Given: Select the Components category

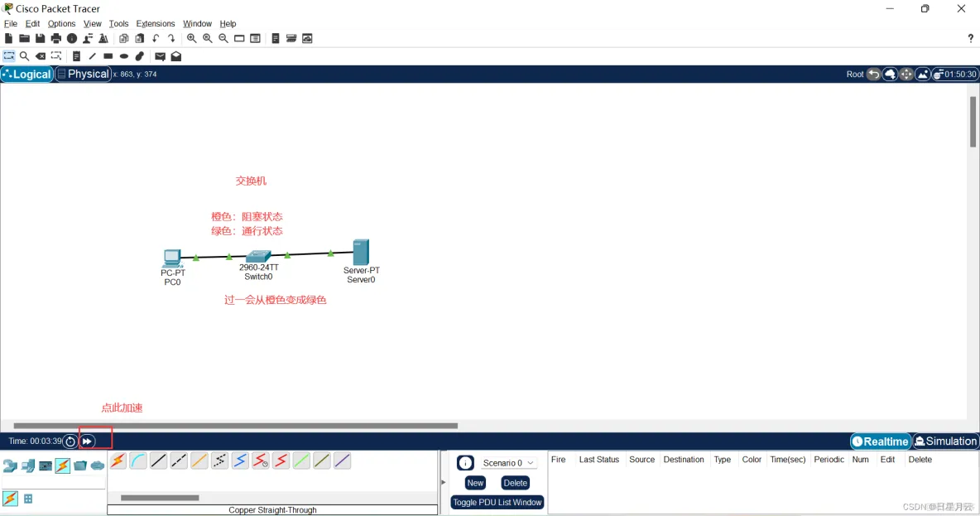Looking at the screenshot, I should click(x=45, y=466).
